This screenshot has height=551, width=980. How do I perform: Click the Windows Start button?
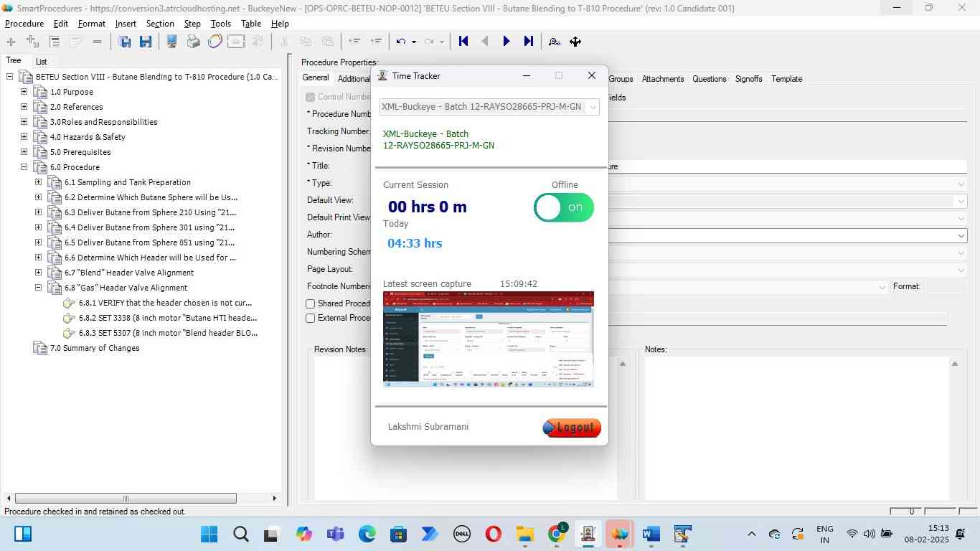(x=209, y=534)
